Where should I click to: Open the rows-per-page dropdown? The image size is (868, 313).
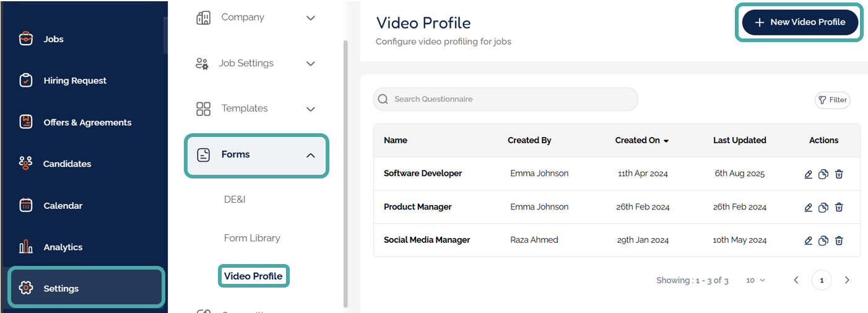coord(755,280)
